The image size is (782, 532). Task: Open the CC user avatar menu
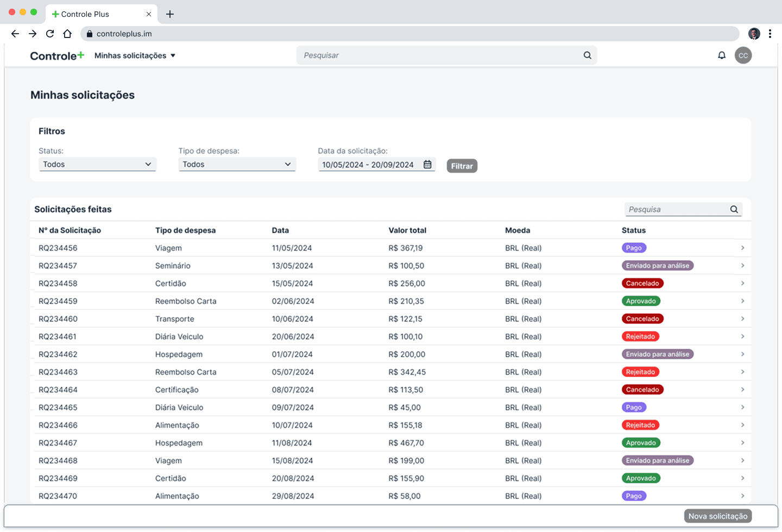click(x=743, y=55)
